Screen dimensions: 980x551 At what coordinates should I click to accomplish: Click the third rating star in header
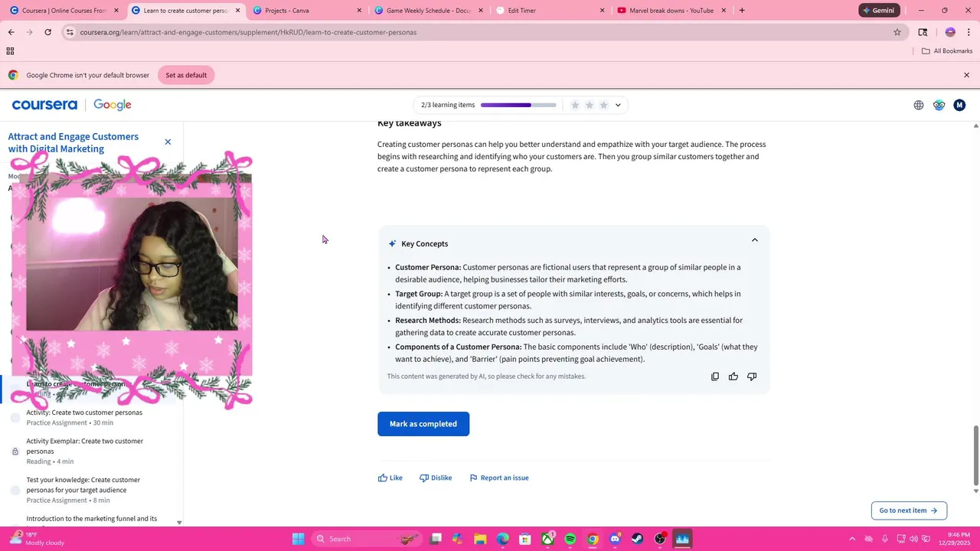(x=604, y=105)
